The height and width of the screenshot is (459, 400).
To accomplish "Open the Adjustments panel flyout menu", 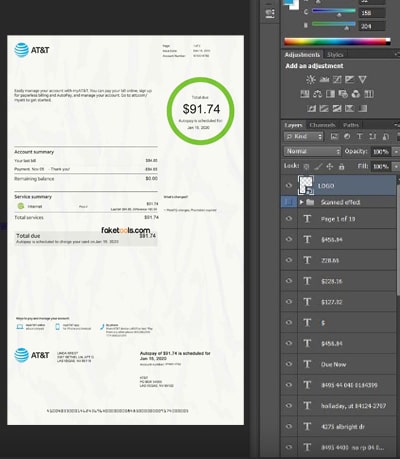I will pyautogui.click(x=397, y=54).
